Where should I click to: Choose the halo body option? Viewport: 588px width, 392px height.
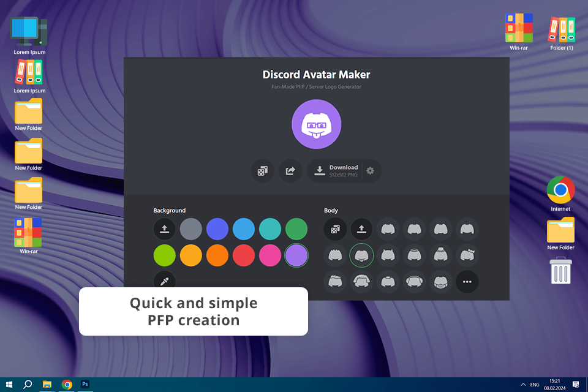pos(415,255)
